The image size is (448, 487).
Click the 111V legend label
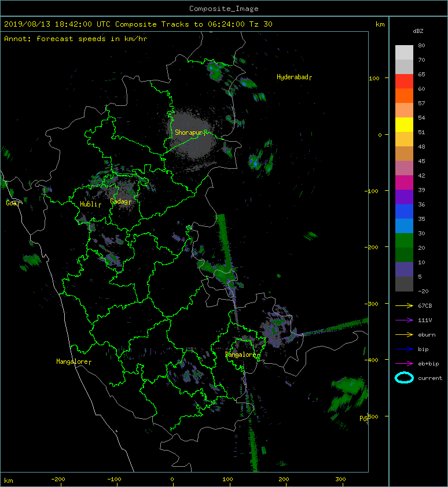coord(425,320)
